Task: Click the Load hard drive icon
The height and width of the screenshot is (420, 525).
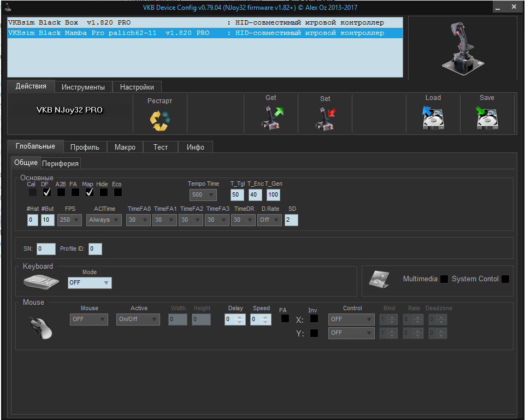Action: click(433, 118)
